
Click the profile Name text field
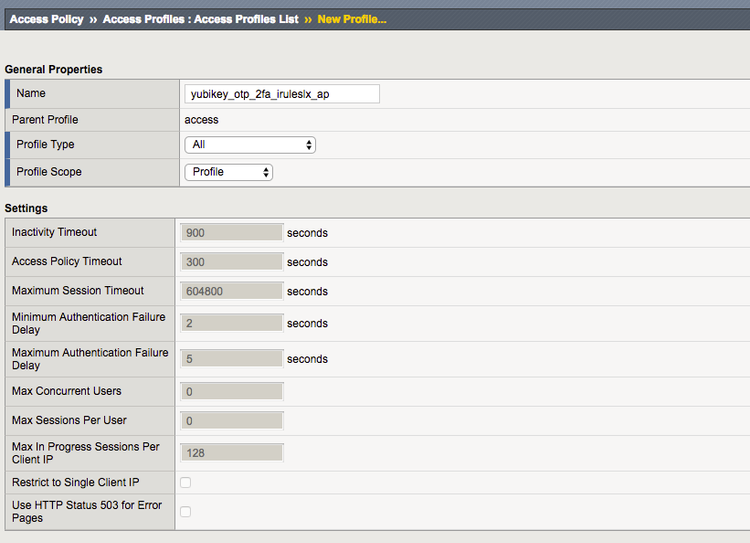(282, 94)
